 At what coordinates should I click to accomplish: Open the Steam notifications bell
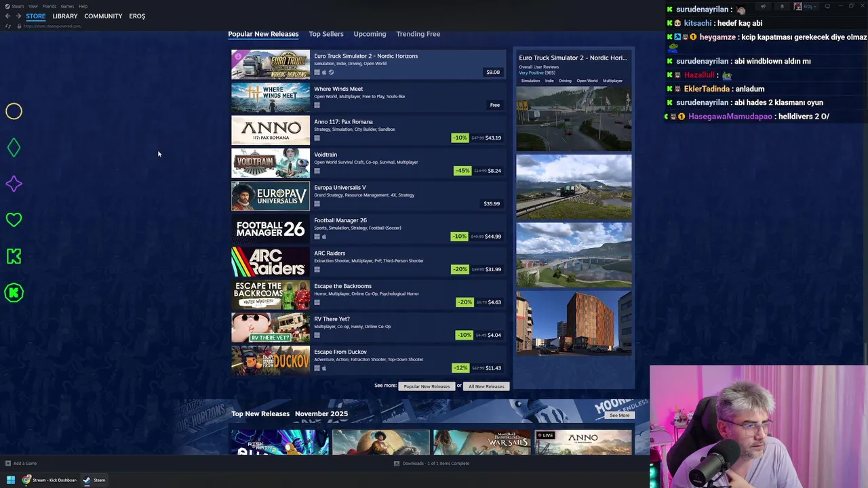(x=782, y=6)
